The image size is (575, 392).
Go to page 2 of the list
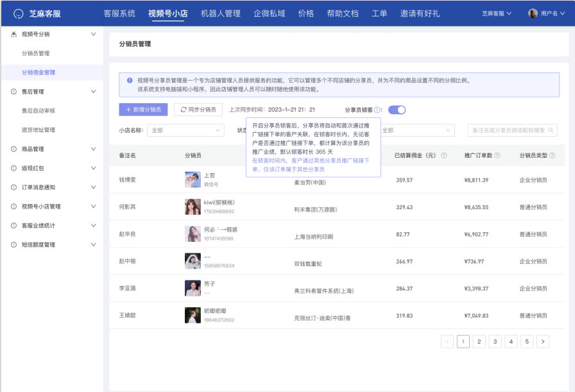click(x=479, y=342)
